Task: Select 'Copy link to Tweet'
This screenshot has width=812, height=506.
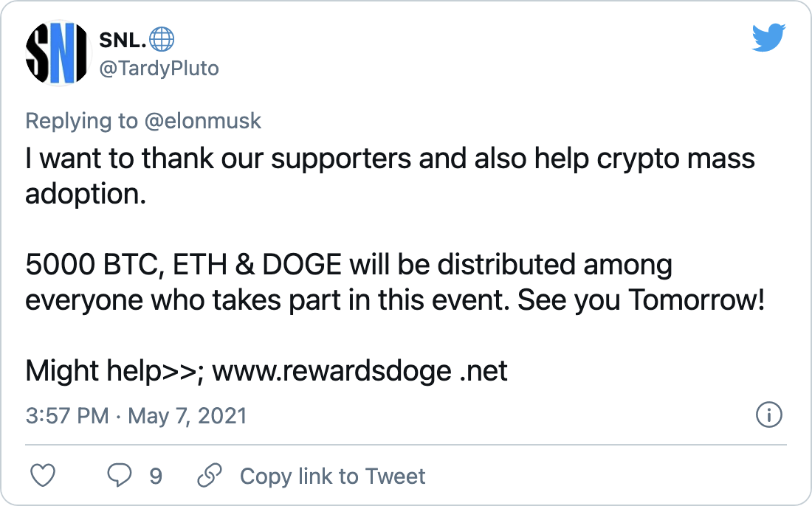Action: (332, 476)
